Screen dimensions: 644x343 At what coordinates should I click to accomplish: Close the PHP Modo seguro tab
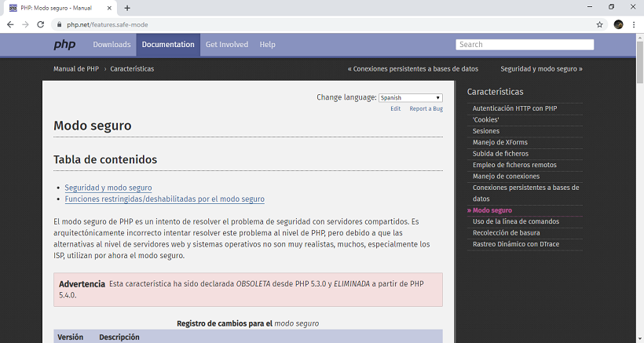point(109,8)
